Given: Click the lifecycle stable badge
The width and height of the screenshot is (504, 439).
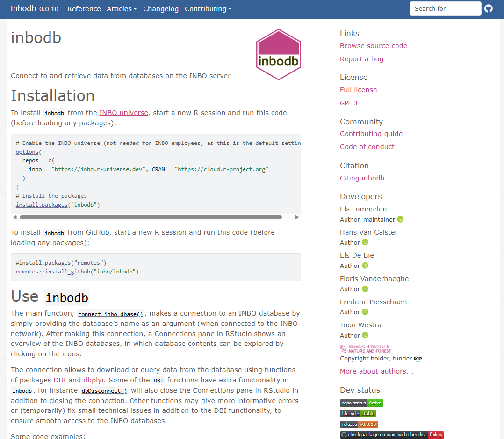Looking at the screenshot, I should point(358,414).
